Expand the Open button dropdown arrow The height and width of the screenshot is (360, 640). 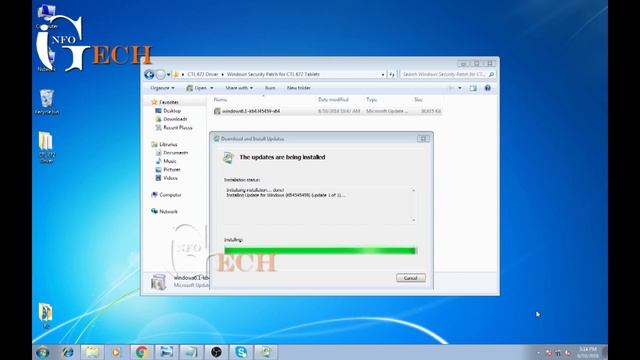pos(212,88)
